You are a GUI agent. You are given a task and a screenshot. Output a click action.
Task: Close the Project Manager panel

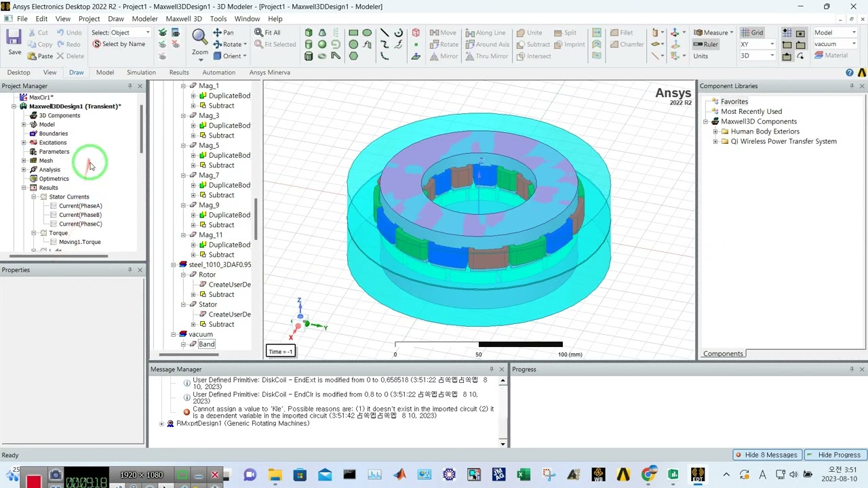point(140,86)
